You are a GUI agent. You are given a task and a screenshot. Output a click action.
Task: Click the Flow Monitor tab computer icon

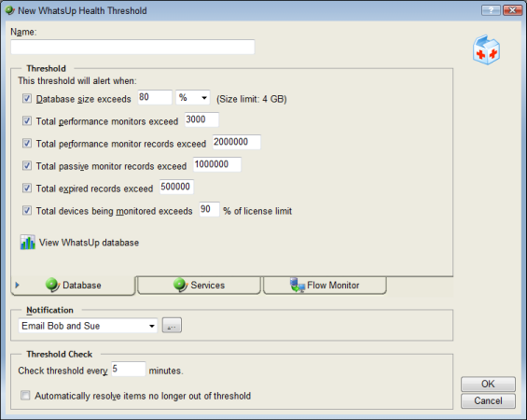[298, 285]
